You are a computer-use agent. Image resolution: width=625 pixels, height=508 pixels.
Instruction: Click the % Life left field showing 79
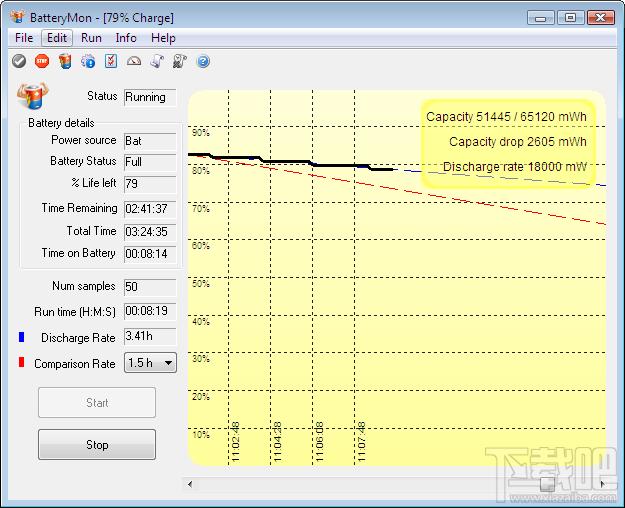tap(150, 184)
